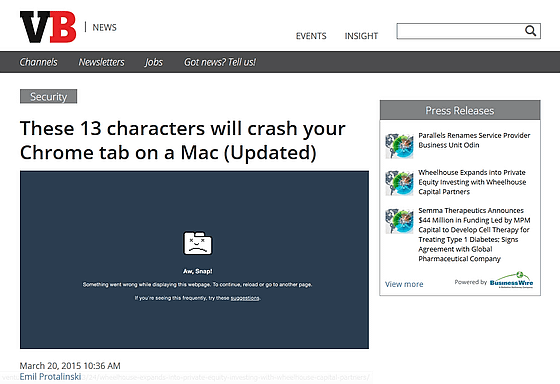The width and height of the screenshot is (560, 384).
Task: Open Wheelhouse Expands into Private Equity release
Action: point(472,182)
